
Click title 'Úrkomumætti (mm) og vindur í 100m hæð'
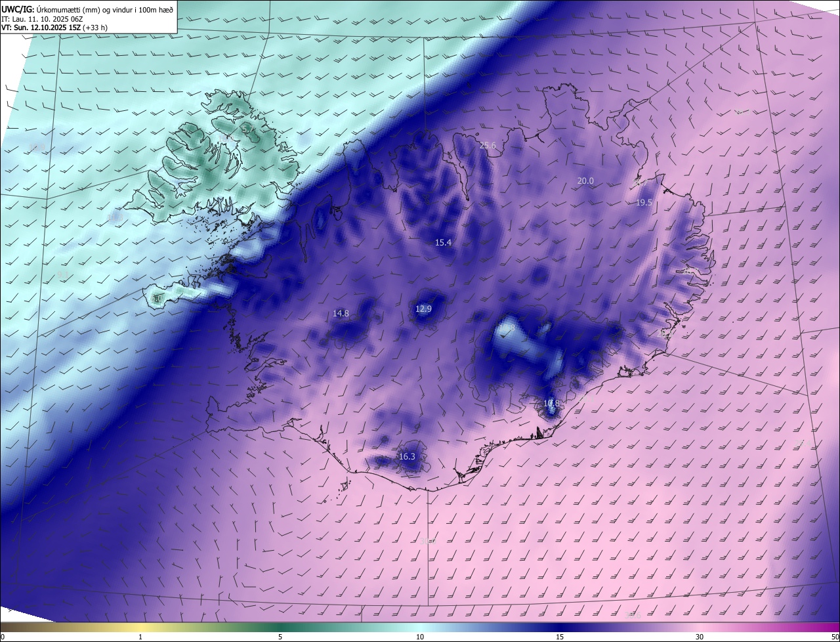coord(105,9)
